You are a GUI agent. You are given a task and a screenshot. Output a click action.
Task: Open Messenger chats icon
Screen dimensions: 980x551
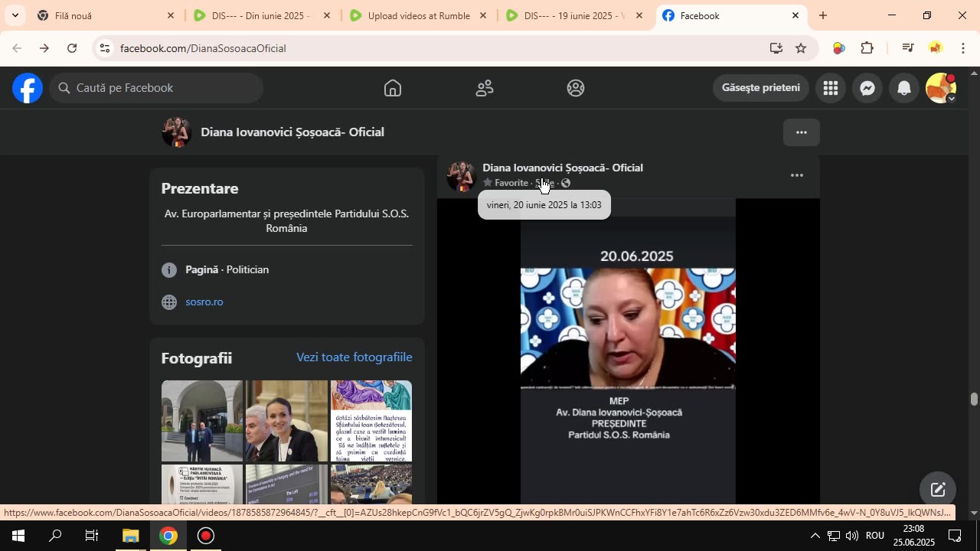pos(867,88)
